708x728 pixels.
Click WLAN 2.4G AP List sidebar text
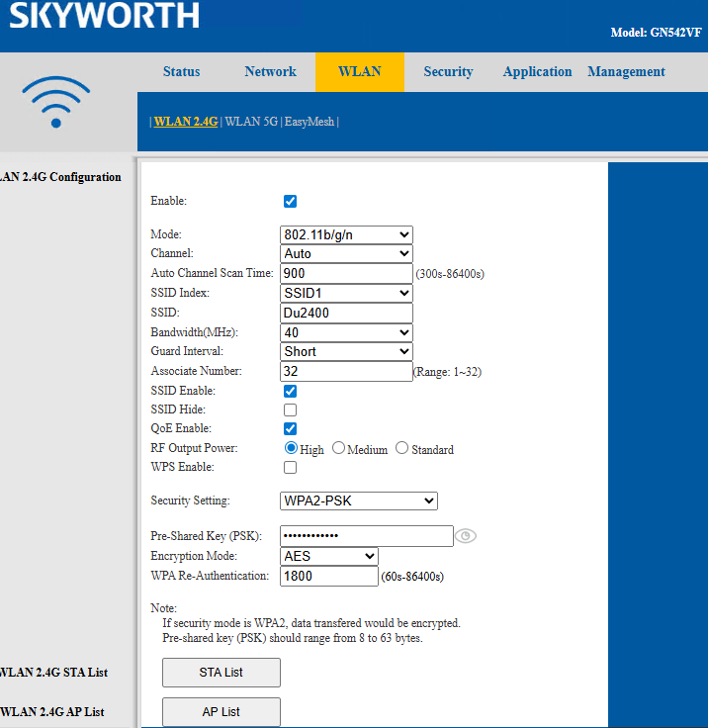(x=52, y=712)
